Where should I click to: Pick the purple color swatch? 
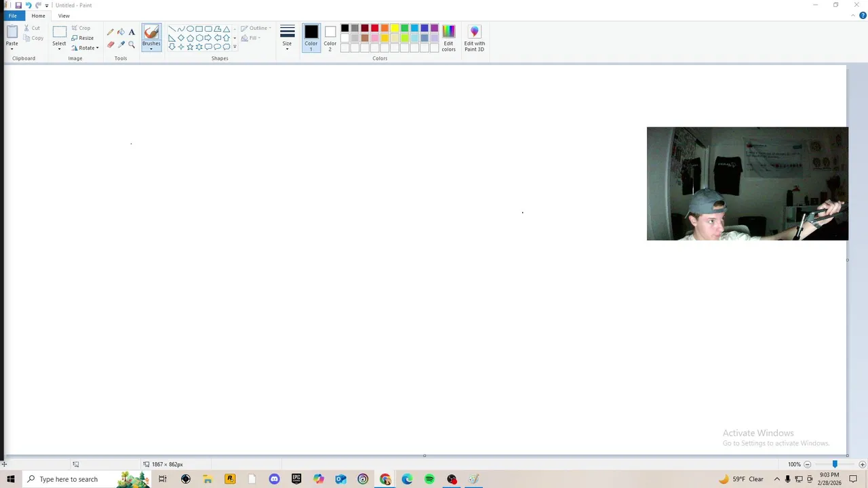click(x=434, y=28)
